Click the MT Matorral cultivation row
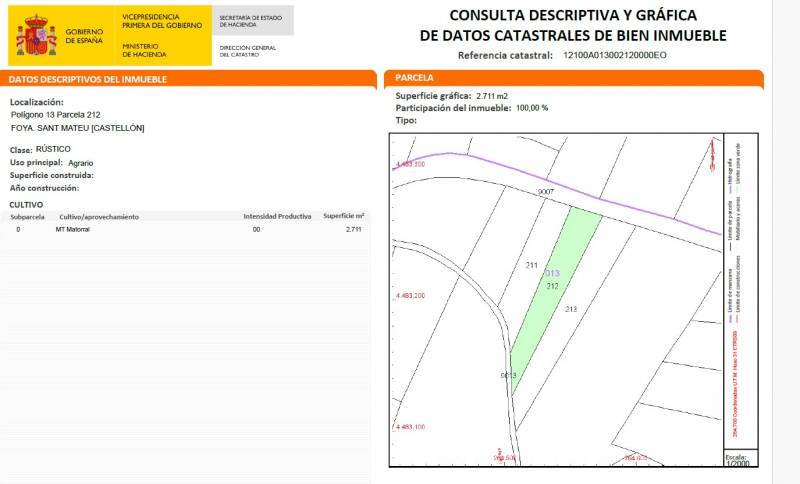 click(74, 229)
